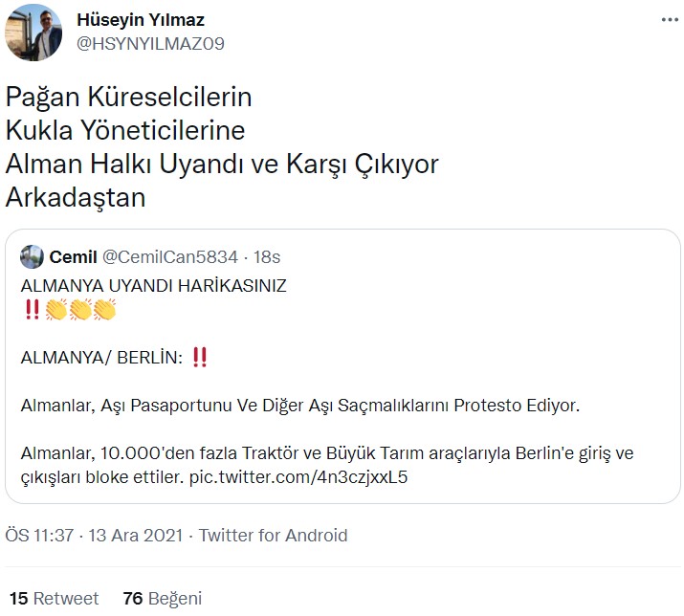Open the Twitter for Android source link
684x616 pixels.
click(x=274, y=536)
